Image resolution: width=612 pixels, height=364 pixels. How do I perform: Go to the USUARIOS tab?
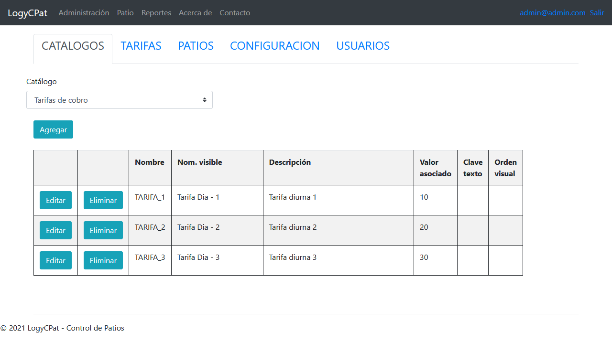point(363,46)
